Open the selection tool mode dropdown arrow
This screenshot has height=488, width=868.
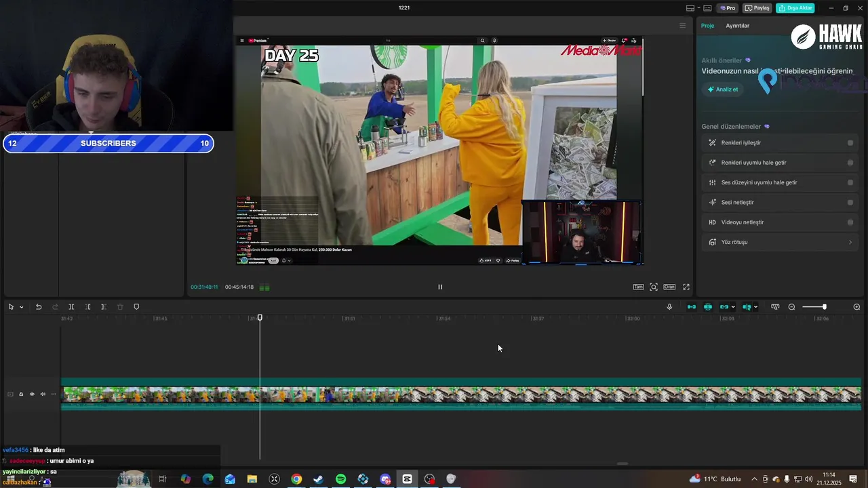point(21,307)
